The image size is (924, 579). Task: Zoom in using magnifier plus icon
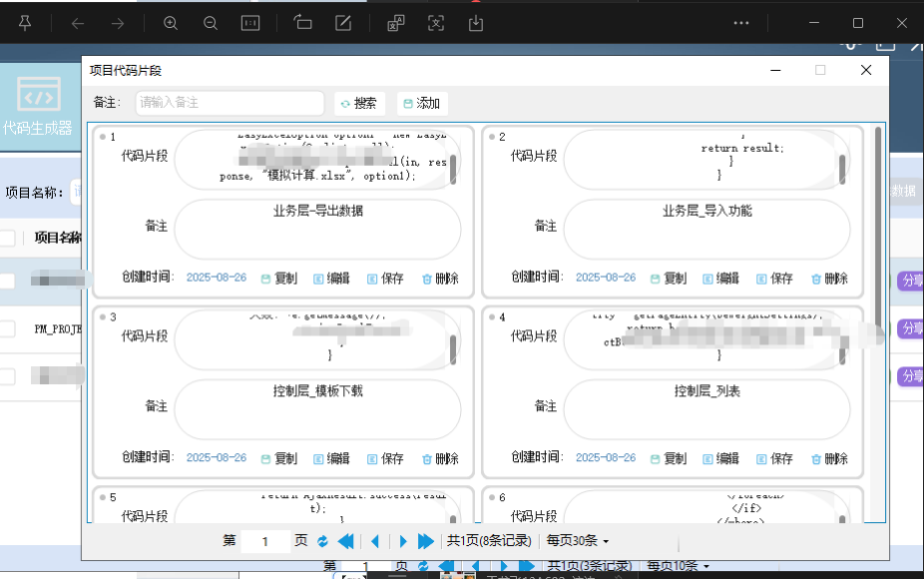(x=171, y=23)
